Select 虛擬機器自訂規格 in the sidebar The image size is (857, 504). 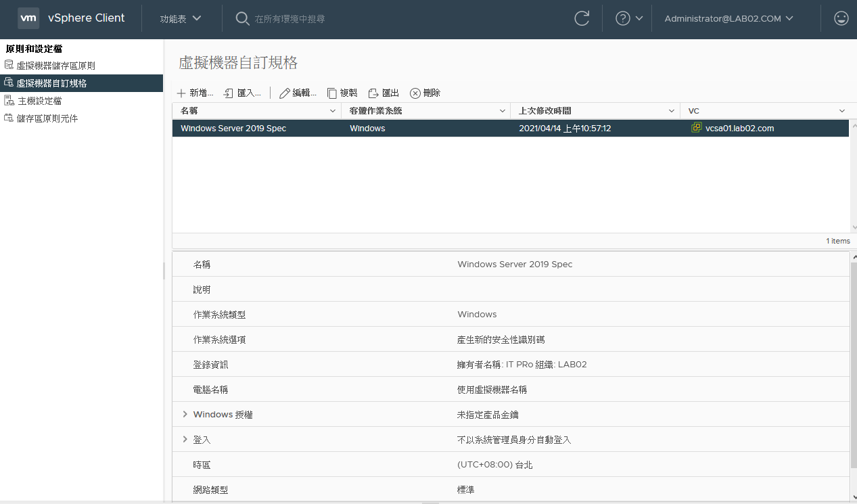point(51,83)
